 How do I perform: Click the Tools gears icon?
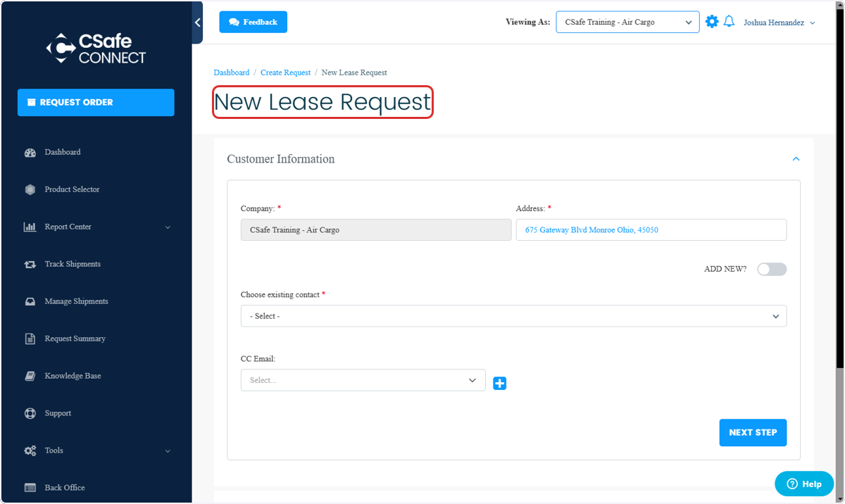click(x=30, y=451)
